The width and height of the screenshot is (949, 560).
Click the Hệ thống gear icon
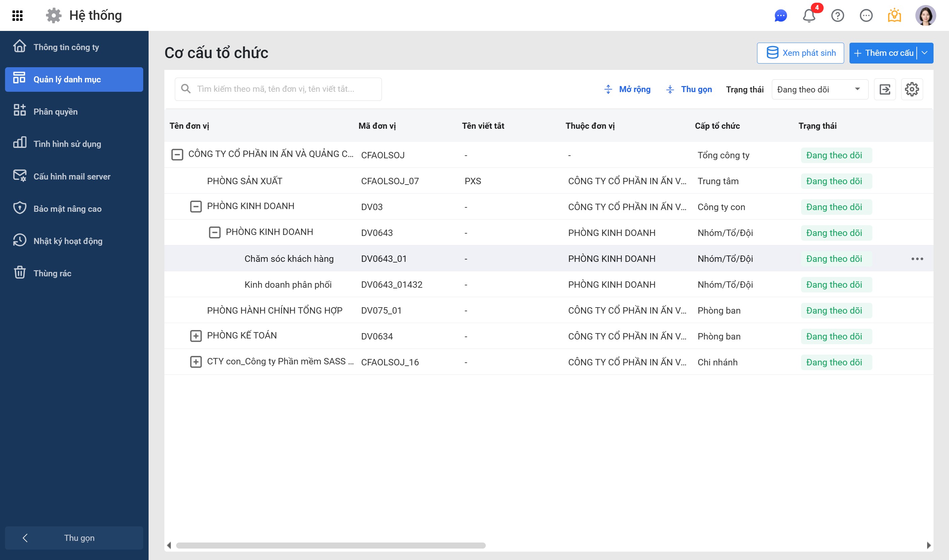point(53,15)
